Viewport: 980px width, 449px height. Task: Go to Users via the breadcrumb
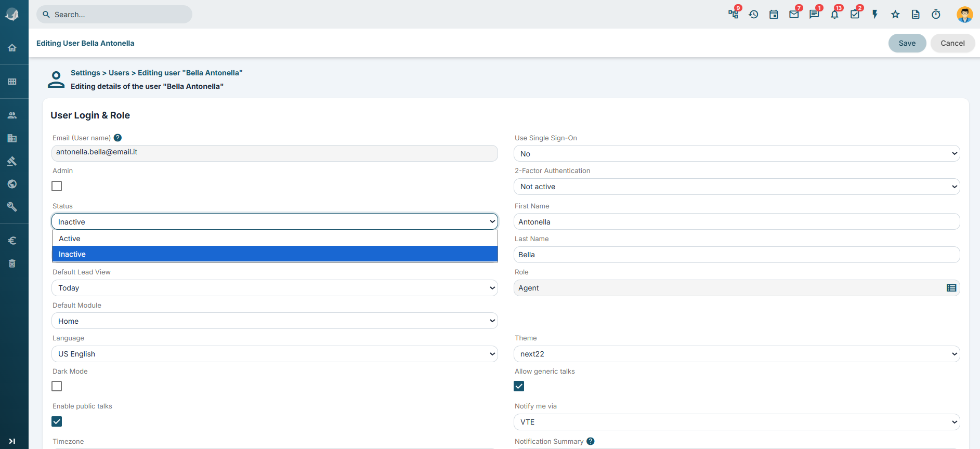click(x=119, y=73)
